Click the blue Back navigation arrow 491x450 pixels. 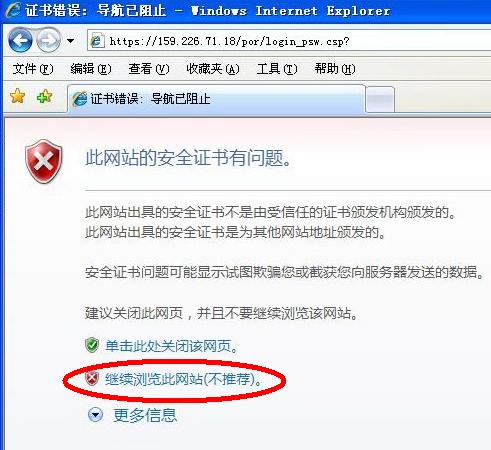point(20,41)
